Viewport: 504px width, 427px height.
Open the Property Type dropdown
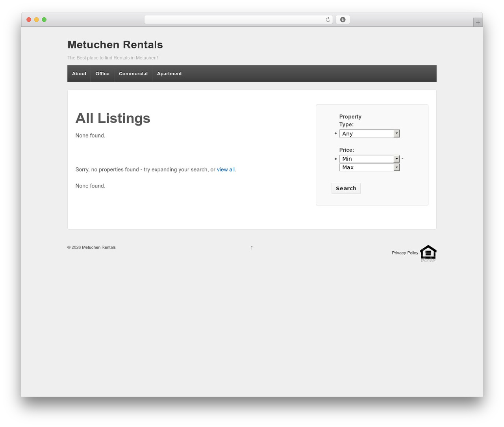coord(369,134)
